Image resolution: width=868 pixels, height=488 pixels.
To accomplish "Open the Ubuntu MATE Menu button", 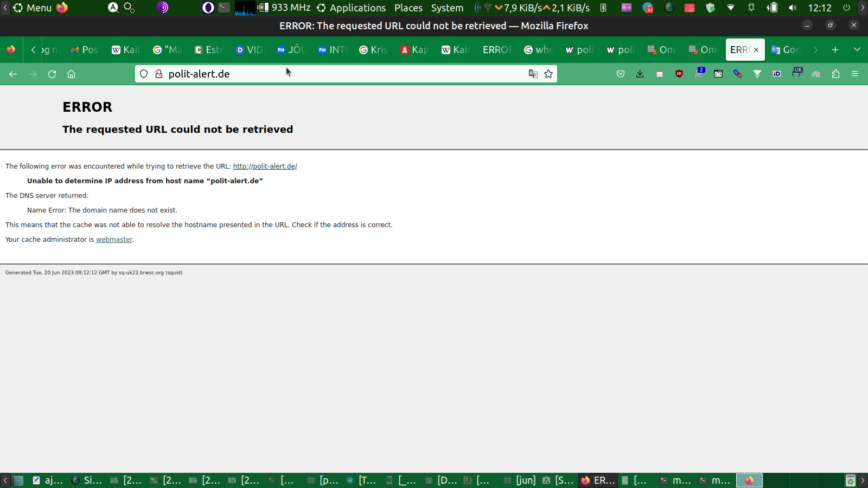I will (33, 8).
